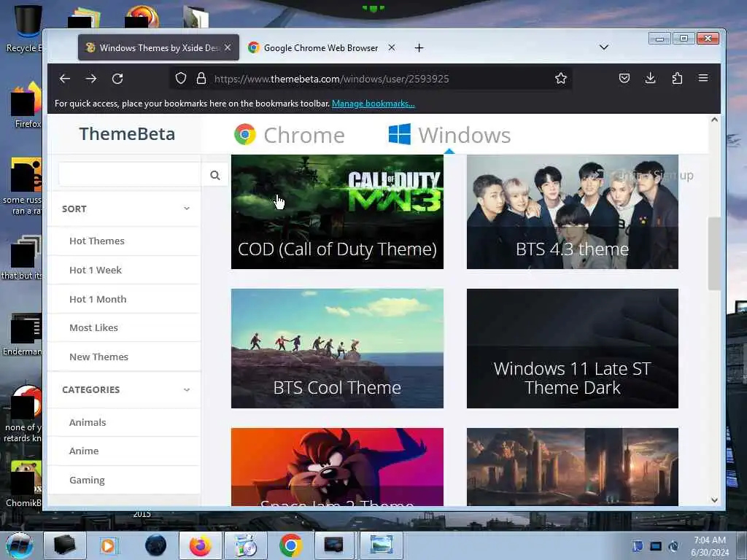Open the Windows 11 Late ST Theme Dark thumbnail

(x=572, y=349)
